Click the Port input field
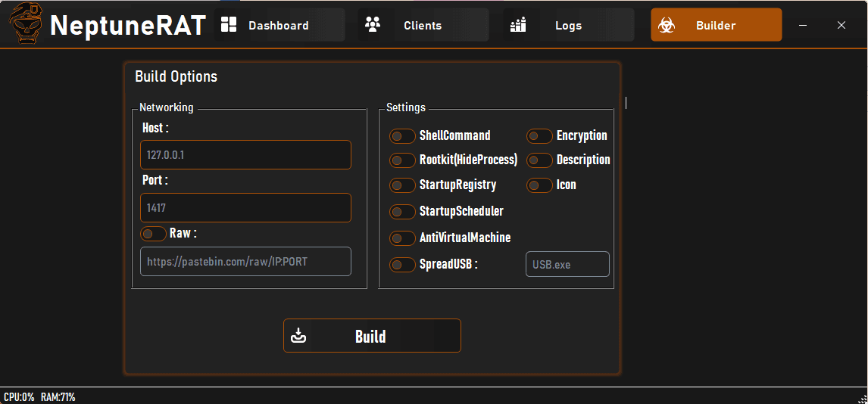 246,208
